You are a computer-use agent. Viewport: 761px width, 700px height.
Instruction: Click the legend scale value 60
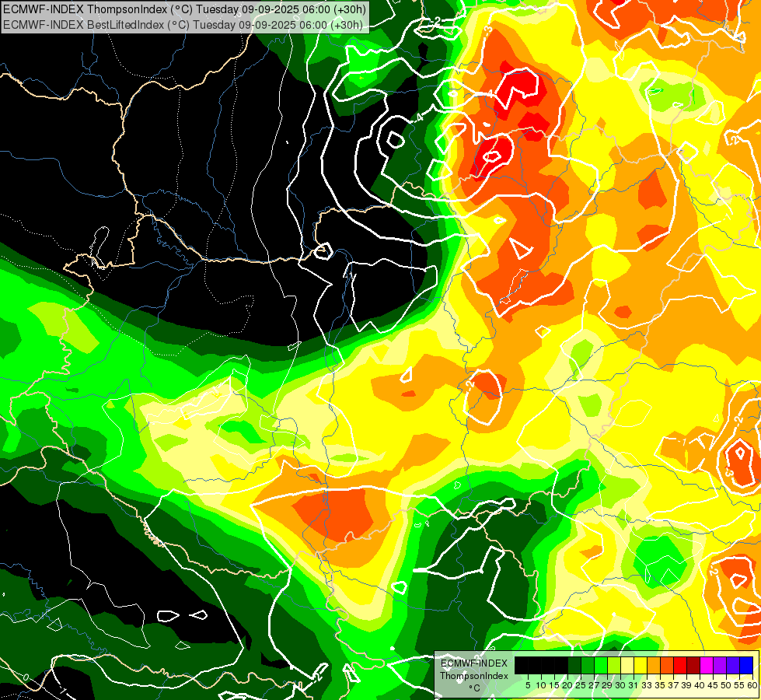click(752, 685)
